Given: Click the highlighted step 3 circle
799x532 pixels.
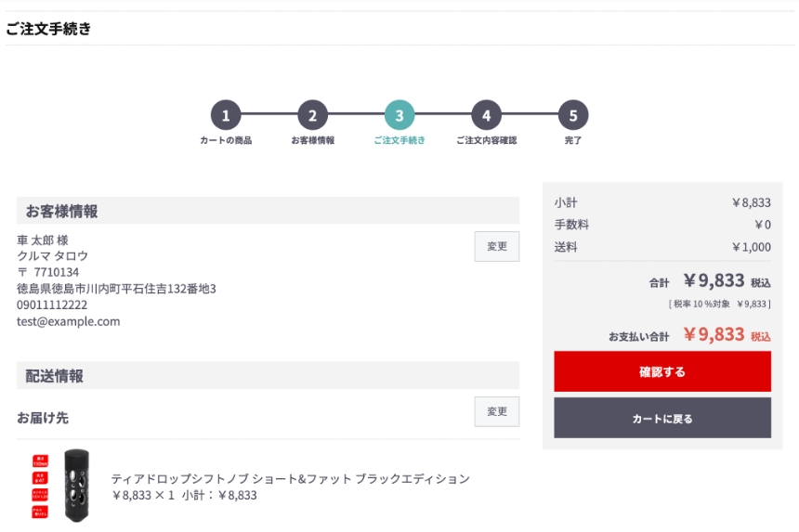Looking at the screenshot, I should (399, 116).
